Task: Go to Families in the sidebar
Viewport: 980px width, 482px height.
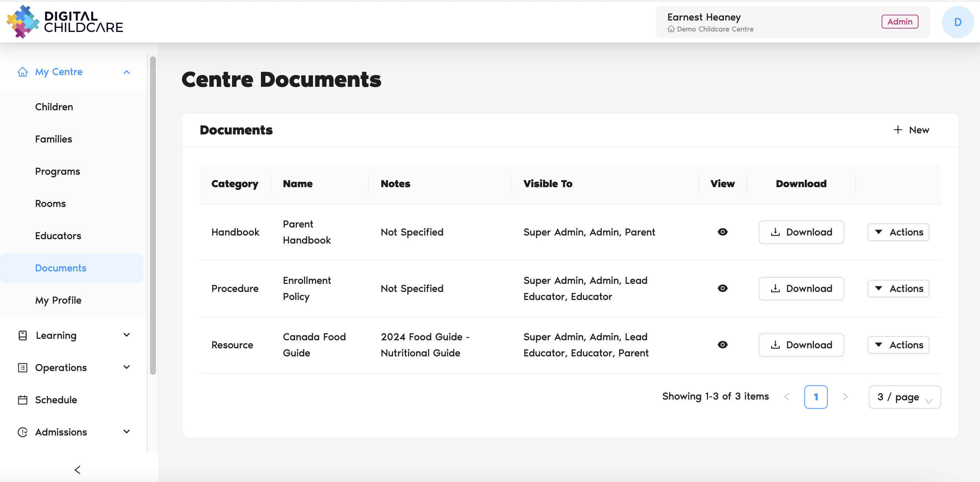Action: point(53,139)
